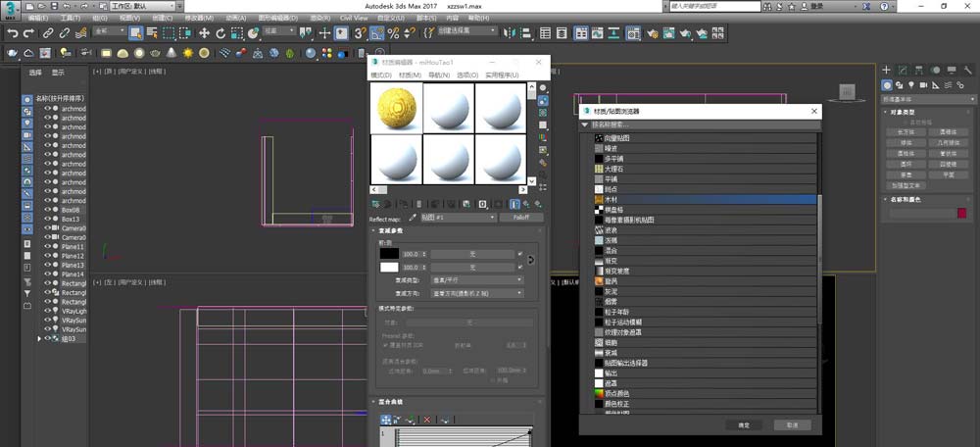Toggle visibility eye for Plane11 object

47,247
